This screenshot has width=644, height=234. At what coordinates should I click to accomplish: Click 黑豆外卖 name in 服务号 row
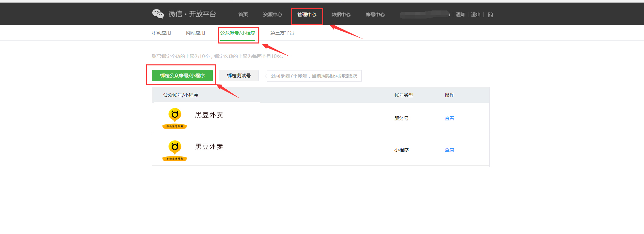tap(209, 115)
